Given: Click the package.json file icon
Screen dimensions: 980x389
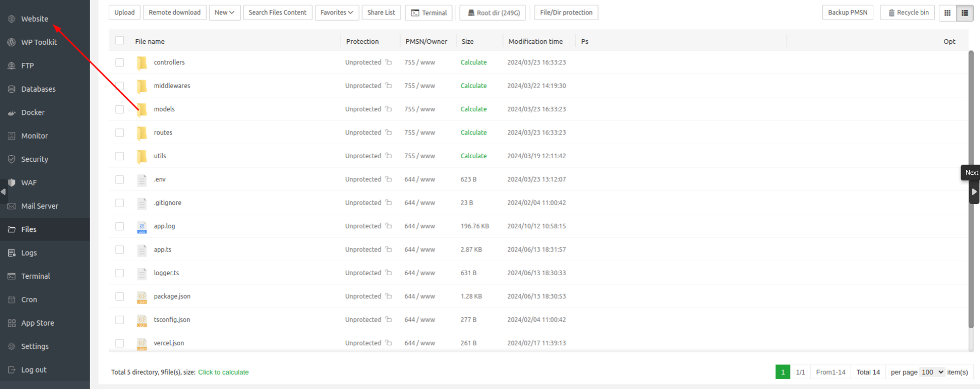Looking at the screenshot, I should click(142, 297).
